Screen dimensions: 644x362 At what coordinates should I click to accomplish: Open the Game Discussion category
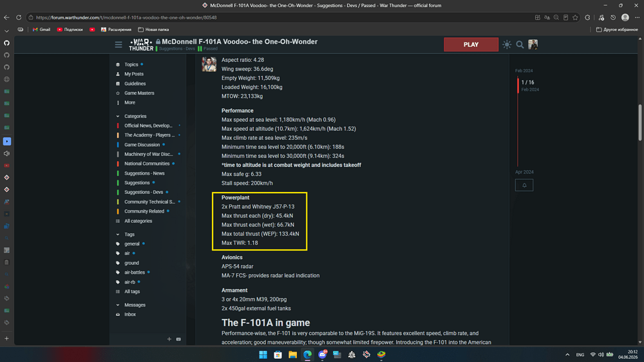(142, 145)
